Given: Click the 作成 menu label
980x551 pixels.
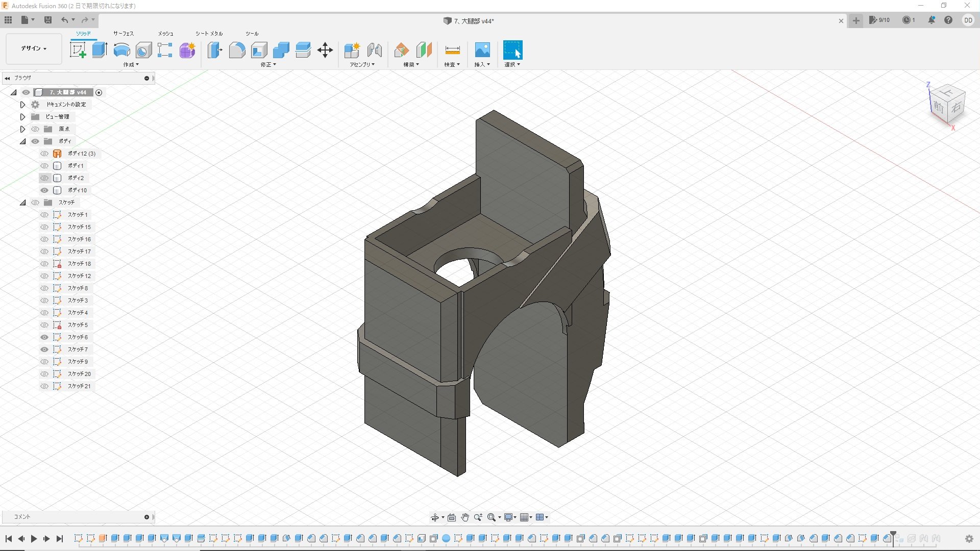Looking at the screenshot, I should (x=131, y=65).
